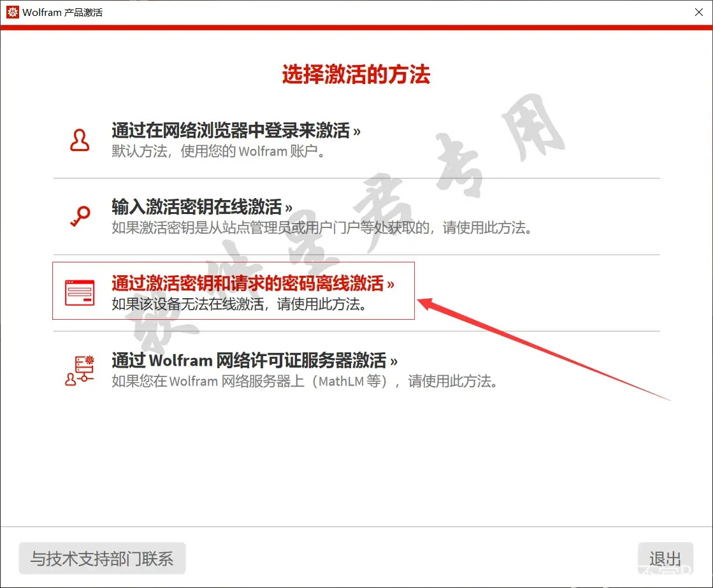This screenshot has width=713, height=588.
Task: Click 与技术支持部门联系 button
Action: click(x=102, y=559)
